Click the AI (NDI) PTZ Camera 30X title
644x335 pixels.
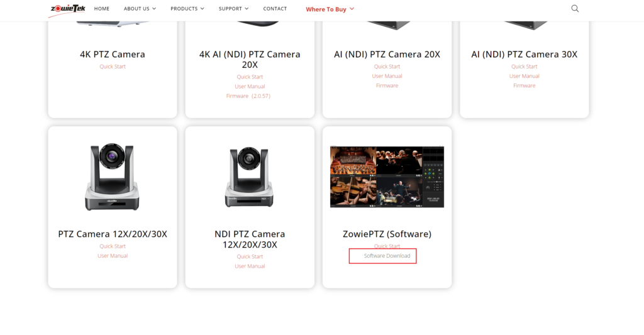[524, 55]
